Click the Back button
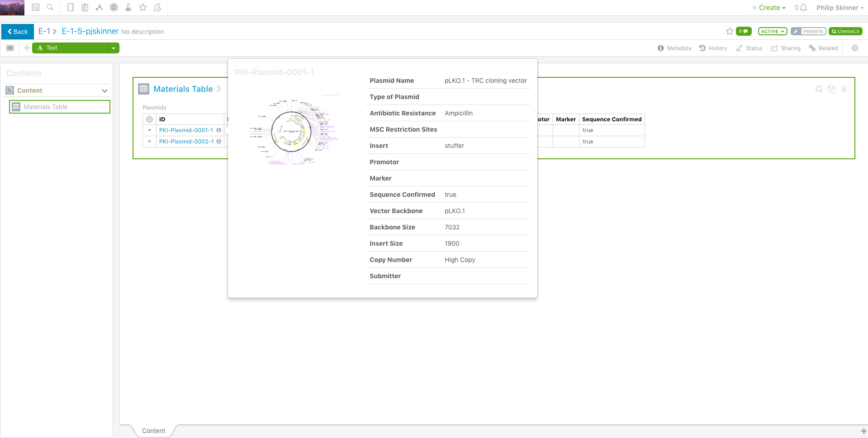Screen dimensions: 868x438 coord(18,32)
